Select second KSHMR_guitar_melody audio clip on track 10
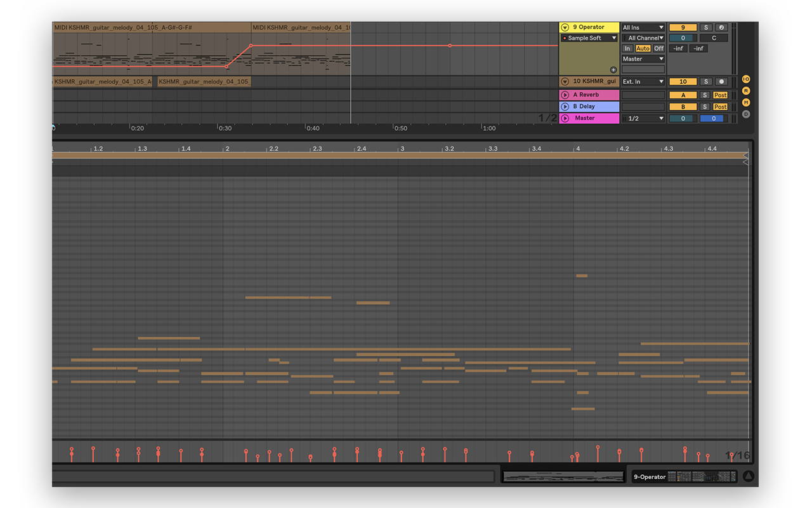This screenshot has width=812, height=508. (x=204, y=81)
